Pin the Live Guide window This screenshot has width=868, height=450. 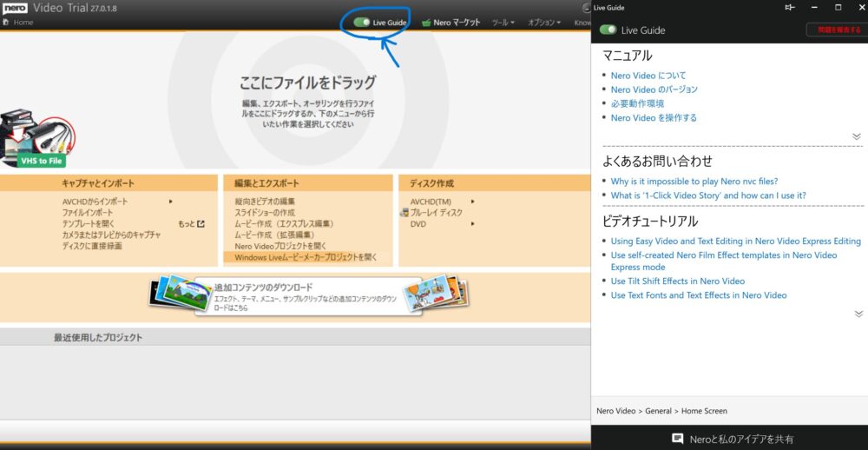pos(789,8)
